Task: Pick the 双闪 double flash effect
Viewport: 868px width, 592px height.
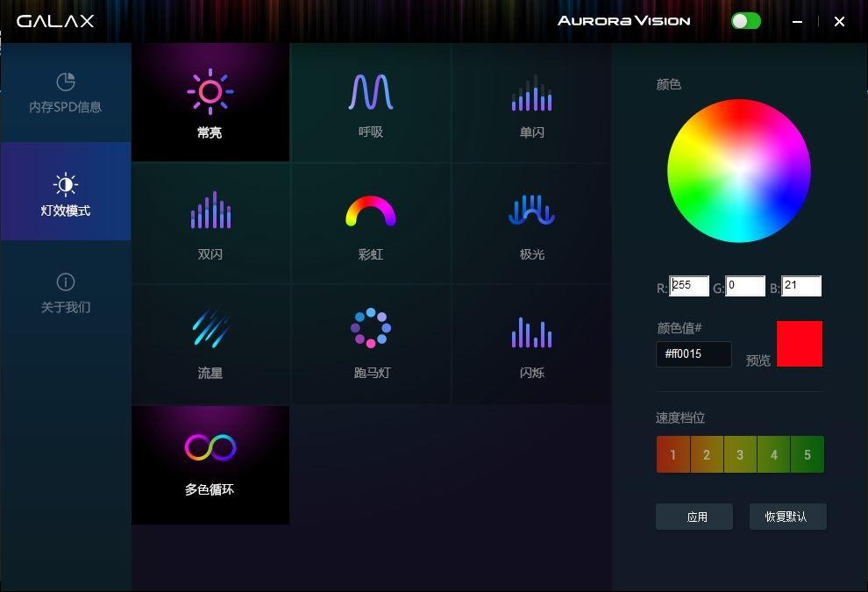Action: tap(210, 224)
